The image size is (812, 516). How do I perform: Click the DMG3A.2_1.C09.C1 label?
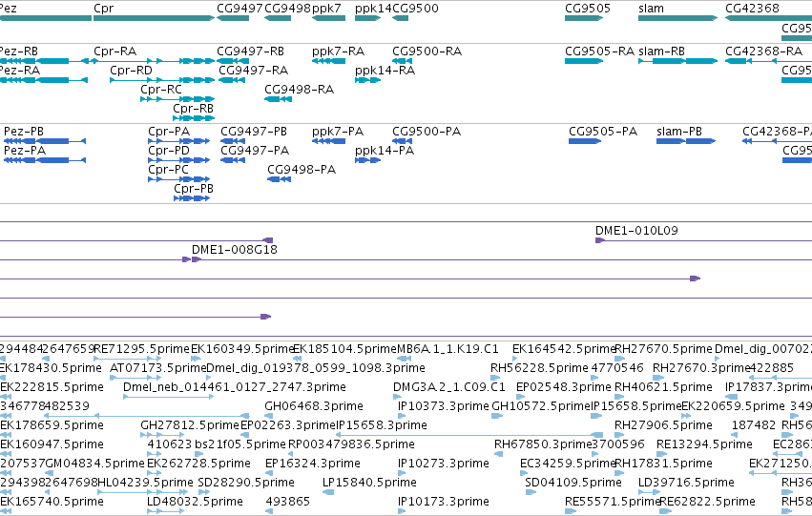tap(449, 387)
